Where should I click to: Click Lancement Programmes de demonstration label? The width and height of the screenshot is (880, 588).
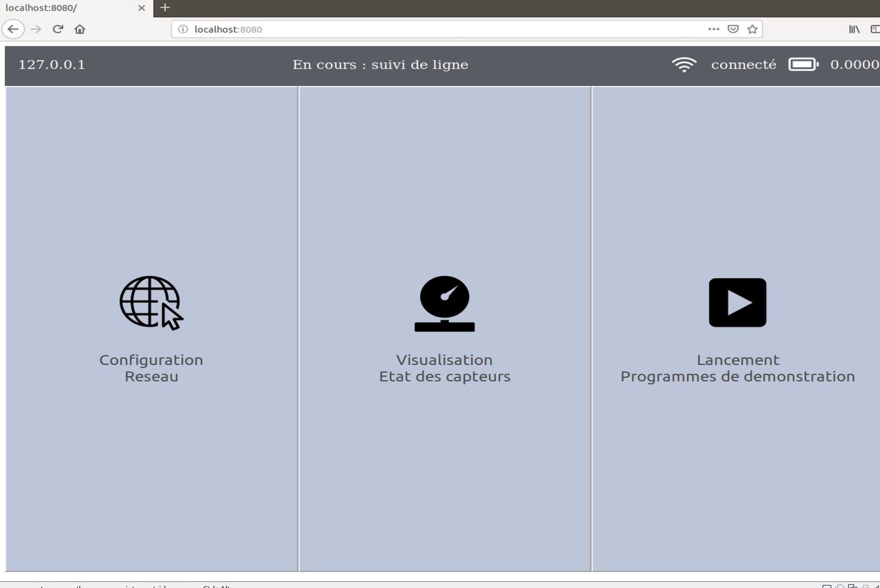click(738, 368)
